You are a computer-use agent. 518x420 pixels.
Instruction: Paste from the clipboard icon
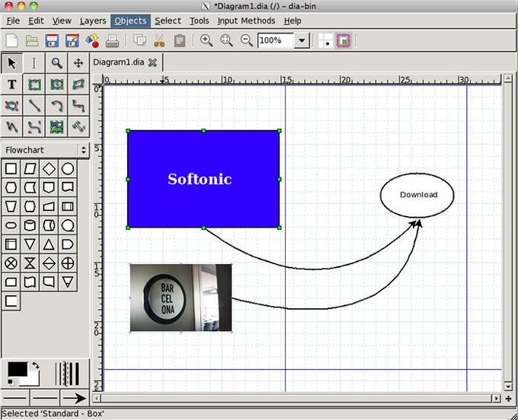[x=179, y=40]
